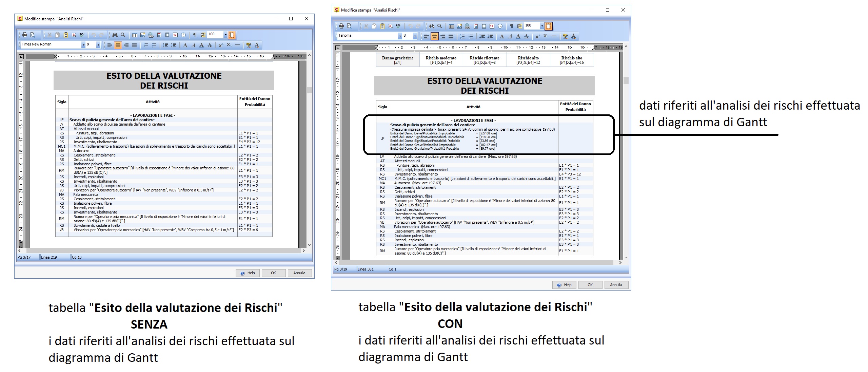Open the font size 8 dropdown

coord(415,36)
